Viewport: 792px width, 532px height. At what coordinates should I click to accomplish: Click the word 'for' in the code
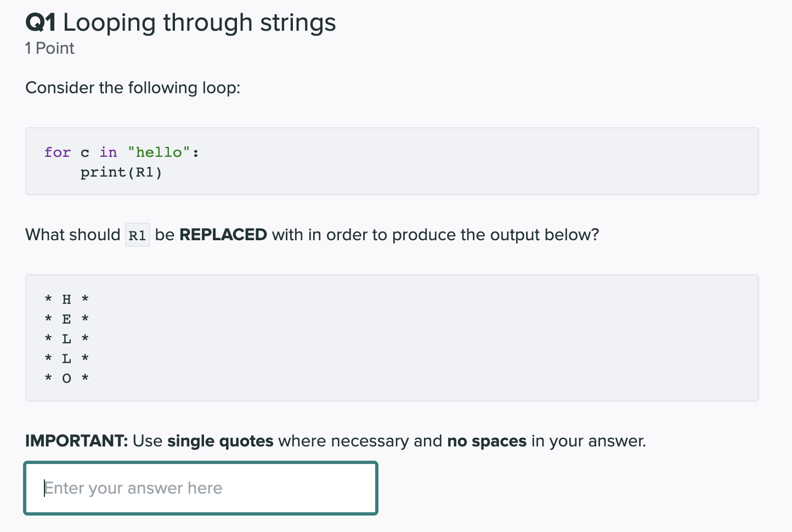pos(57,152)
